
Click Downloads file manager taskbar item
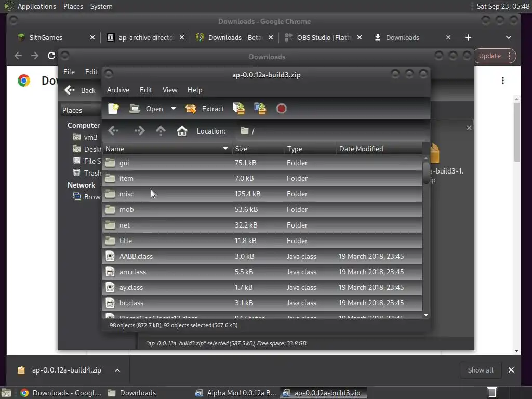tap(131, 393)
